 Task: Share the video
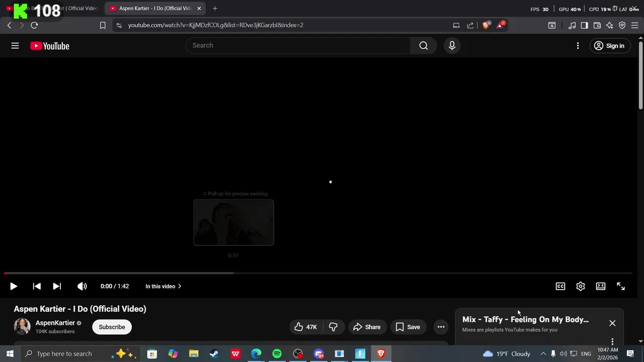(367, 327)
